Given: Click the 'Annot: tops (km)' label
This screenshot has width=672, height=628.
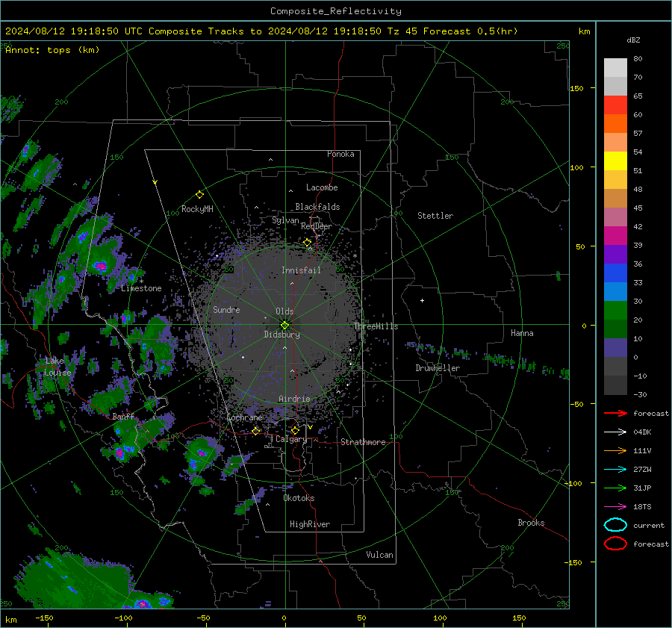Looking at the screenshot, I should [x=52, y=50].
